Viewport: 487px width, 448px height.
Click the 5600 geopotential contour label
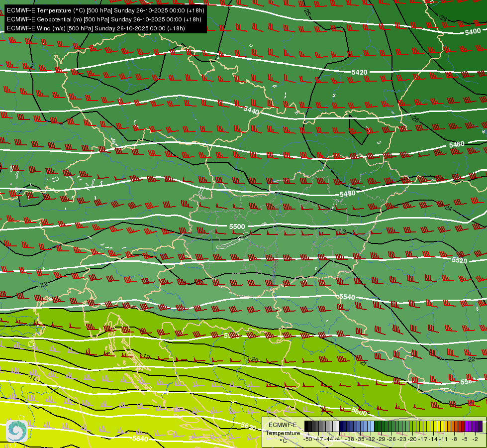(359, 411)
